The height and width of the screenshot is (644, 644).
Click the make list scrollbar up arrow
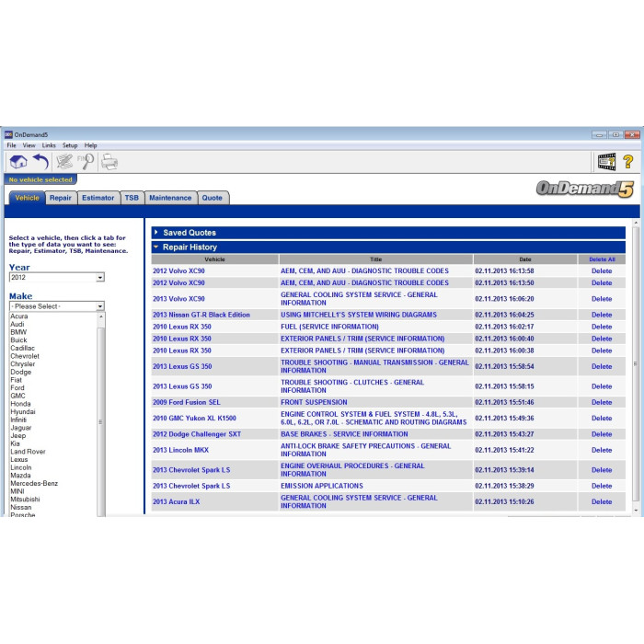101,316
